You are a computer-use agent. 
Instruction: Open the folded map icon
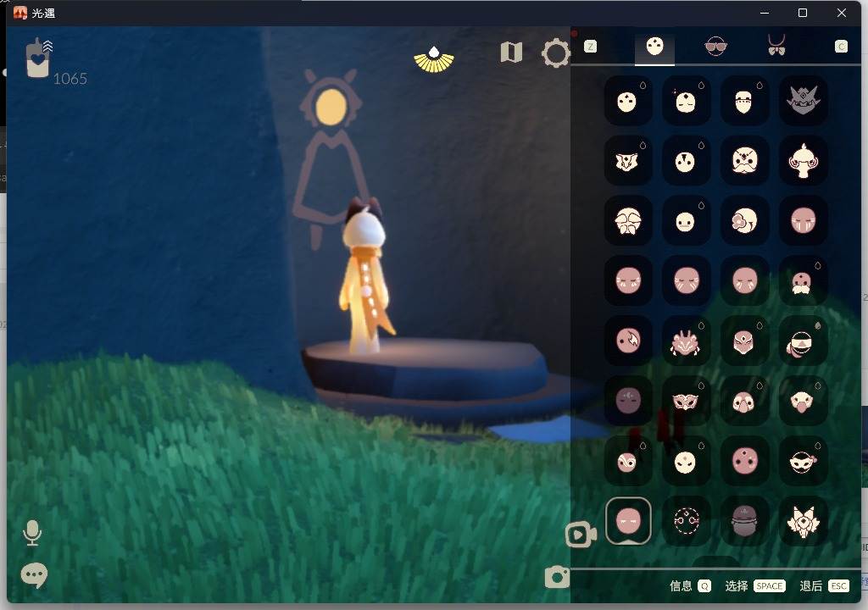click(x=511, y=53)
